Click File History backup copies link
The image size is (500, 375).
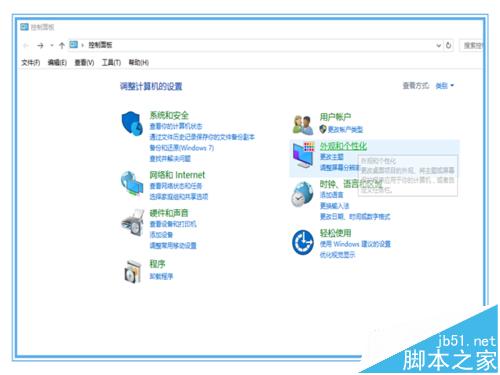[x=202, y=137]
